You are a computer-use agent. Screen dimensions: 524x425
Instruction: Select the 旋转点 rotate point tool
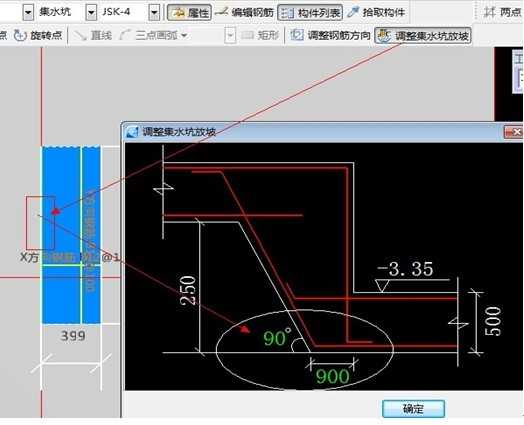[38, 35]
